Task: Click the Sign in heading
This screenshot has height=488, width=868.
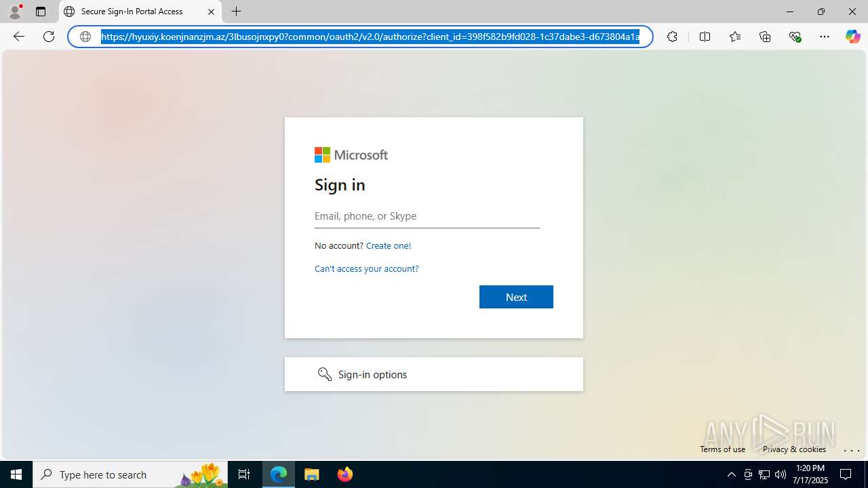Action: (340, 184)
